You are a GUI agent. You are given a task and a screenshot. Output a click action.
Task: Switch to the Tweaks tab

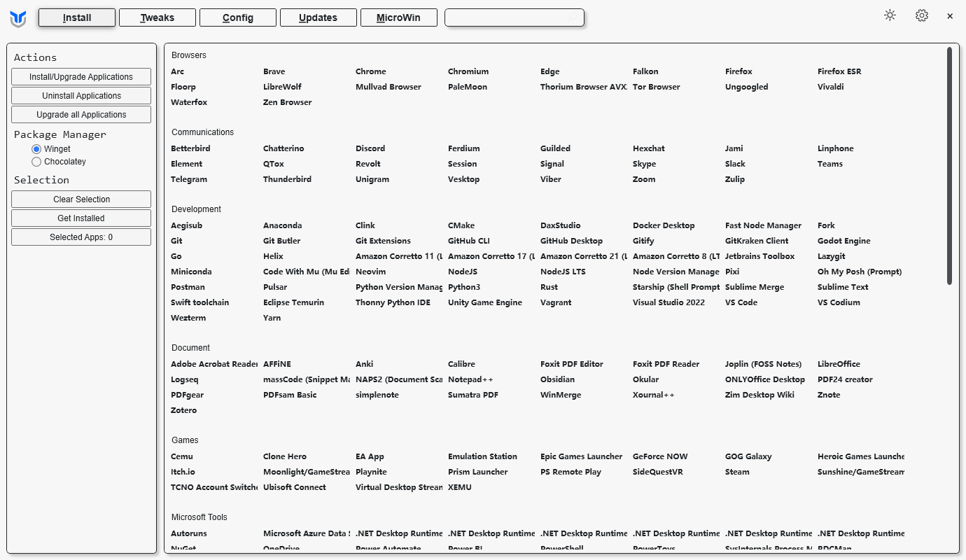pos(157,17)
